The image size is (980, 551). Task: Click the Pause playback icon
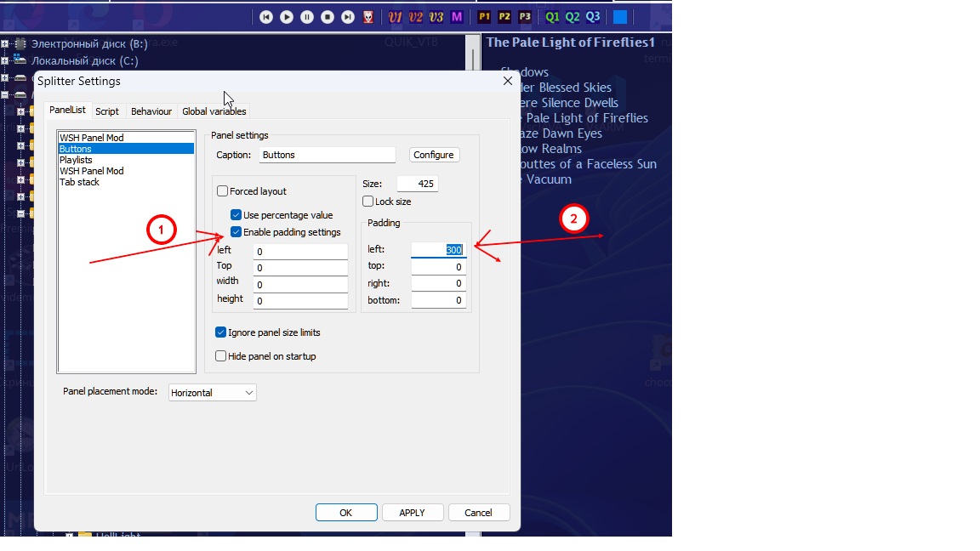pyautogui.click(x=307, y=17)
